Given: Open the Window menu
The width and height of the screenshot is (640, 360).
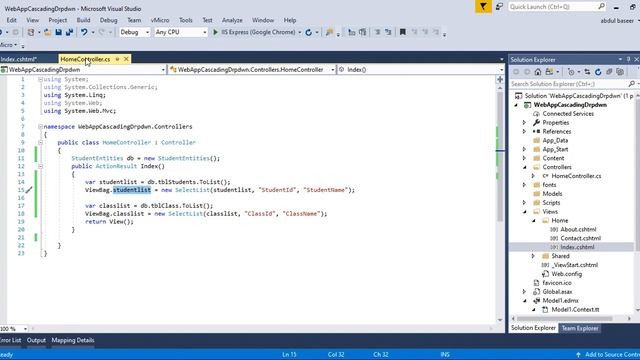Looking at the screenshot, I should pyautogui.click(x=263, y=20).
